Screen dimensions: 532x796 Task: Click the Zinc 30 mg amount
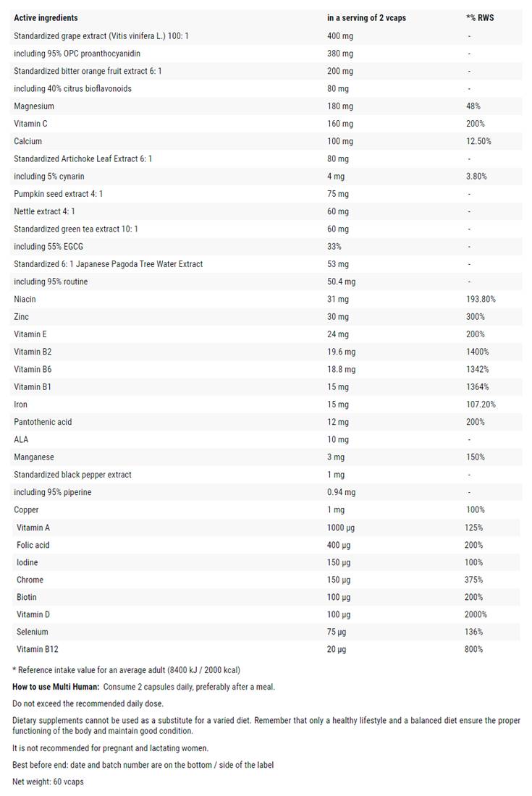338,316
